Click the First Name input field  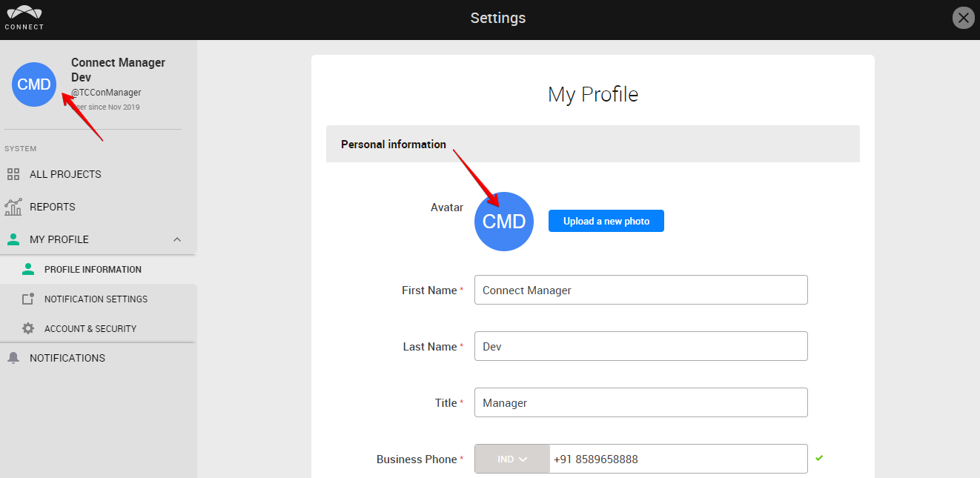641,290
